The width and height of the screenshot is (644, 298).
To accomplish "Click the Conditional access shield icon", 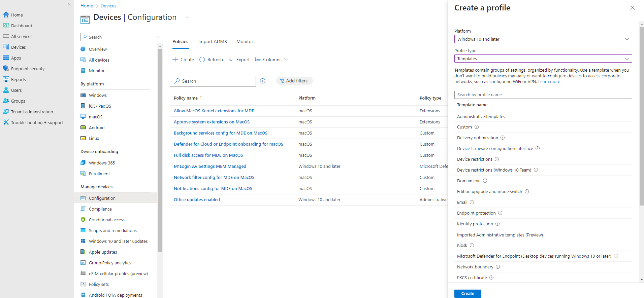I will point(83,220).
